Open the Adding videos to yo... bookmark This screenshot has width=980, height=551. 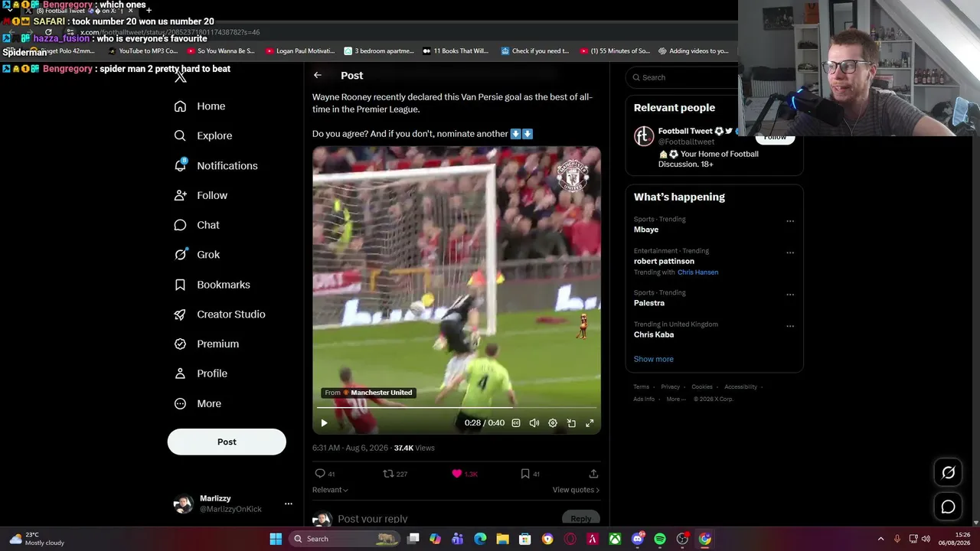(693, 51)
